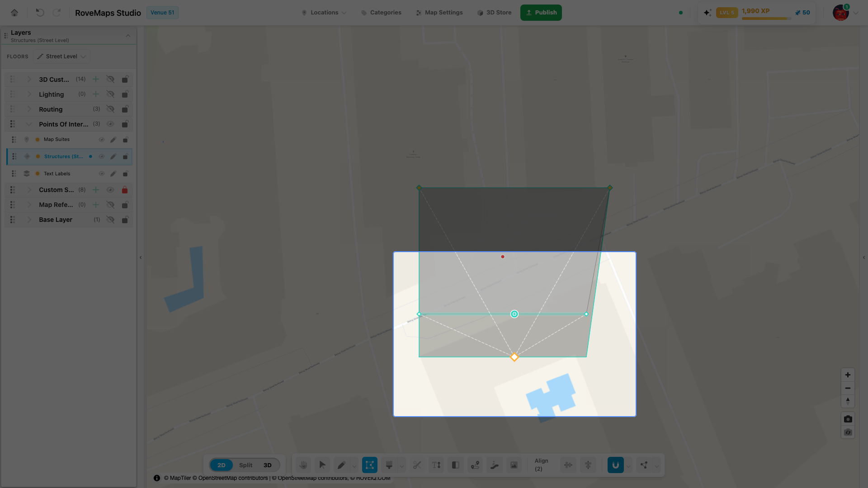The height and width of the screenshot is (488, 868).
Task: Collapse the Points Of Inter... group
Action: tap(29, 124)
